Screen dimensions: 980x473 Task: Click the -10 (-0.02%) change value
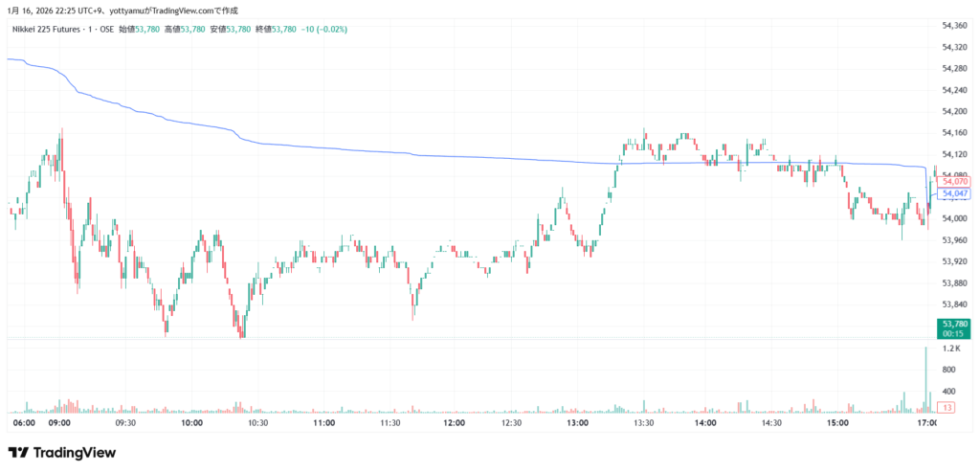pos(324,30)
